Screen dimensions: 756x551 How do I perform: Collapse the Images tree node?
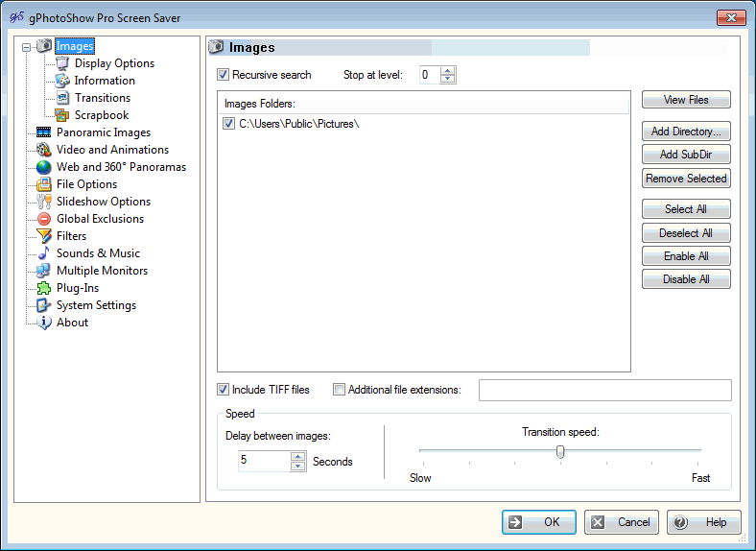point(27,47)
